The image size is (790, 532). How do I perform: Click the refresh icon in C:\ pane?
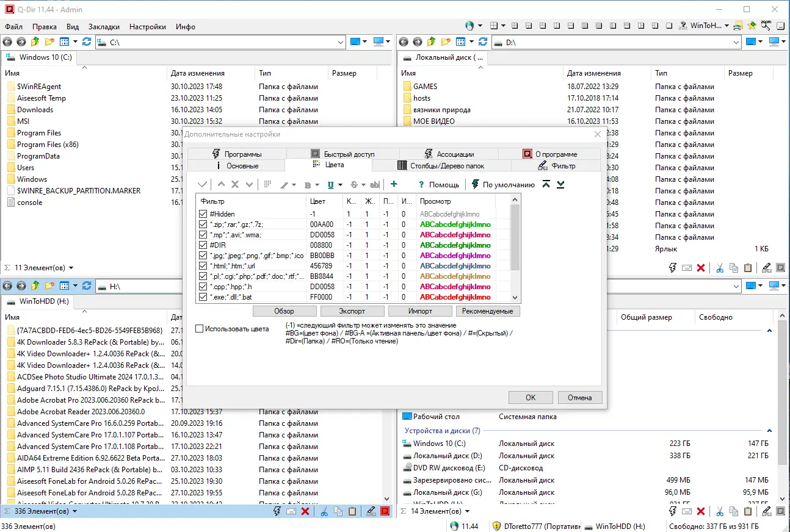point(87,42)
